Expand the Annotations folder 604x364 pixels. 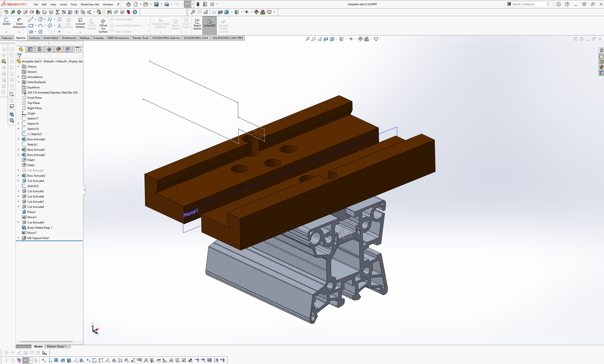point(18,77)
